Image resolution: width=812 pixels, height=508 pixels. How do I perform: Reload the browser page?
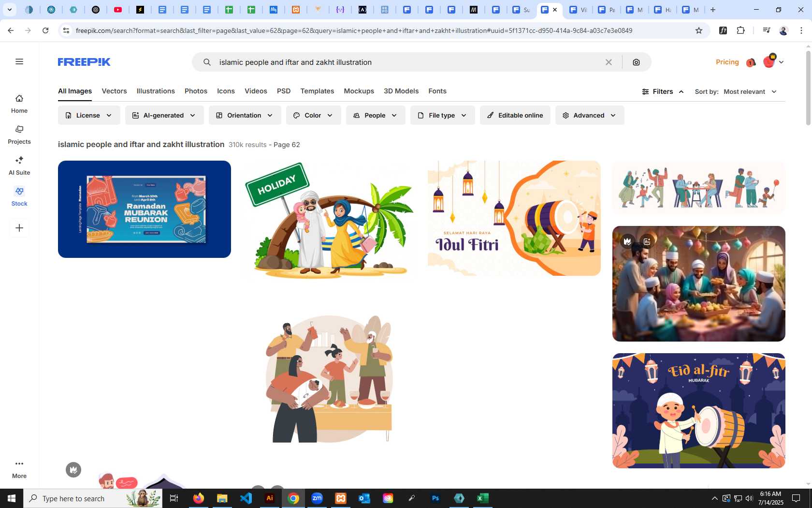pos(45,30)
